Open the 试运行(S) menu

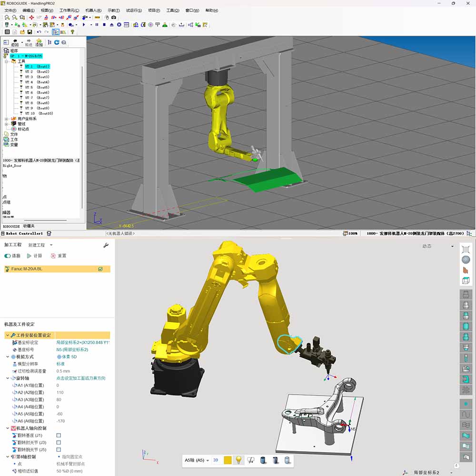134,10
